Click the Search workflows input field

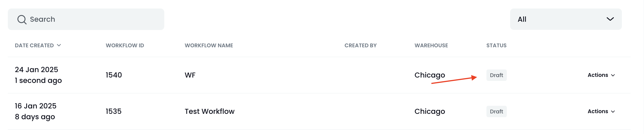[86, 19]
